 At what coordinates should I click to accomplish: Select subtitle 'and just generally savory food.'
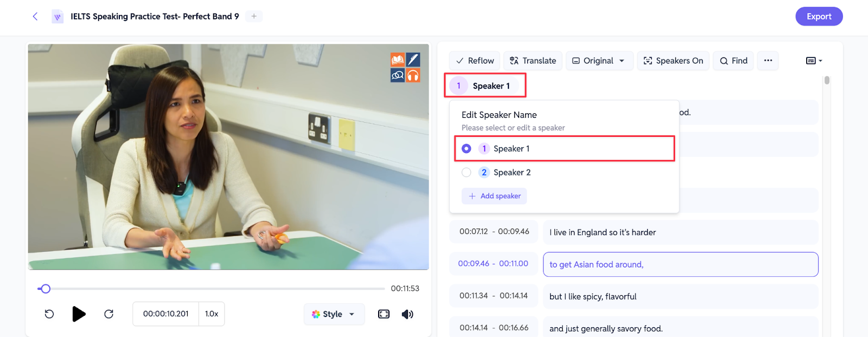pyautogui.click(x=680, y=328)
